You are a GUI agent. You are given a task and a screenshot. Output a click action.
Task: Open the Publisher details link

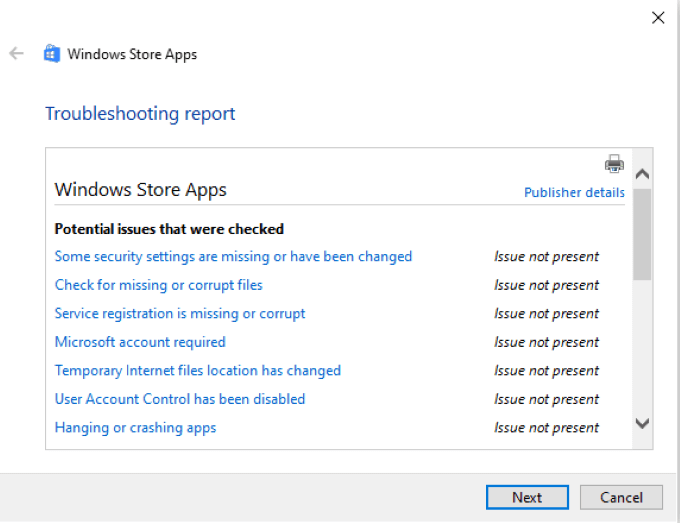click(x=574, y=193)
